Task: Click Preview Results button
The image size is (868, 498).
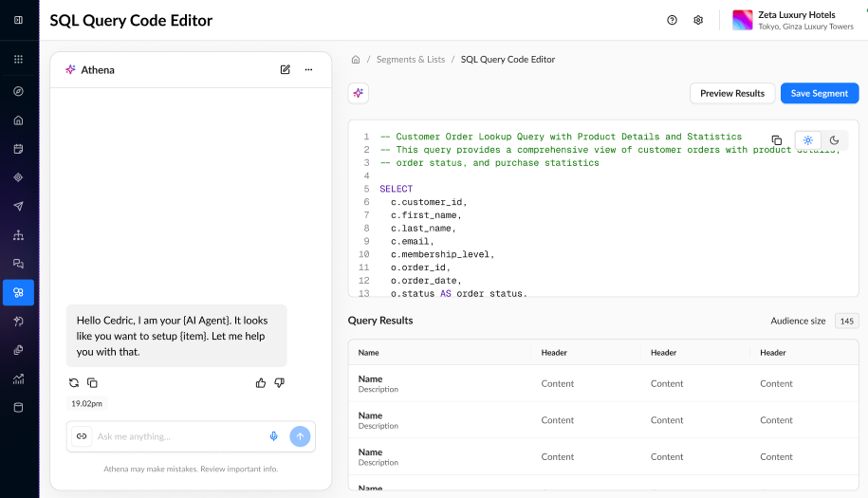Action: click(731, 93)
